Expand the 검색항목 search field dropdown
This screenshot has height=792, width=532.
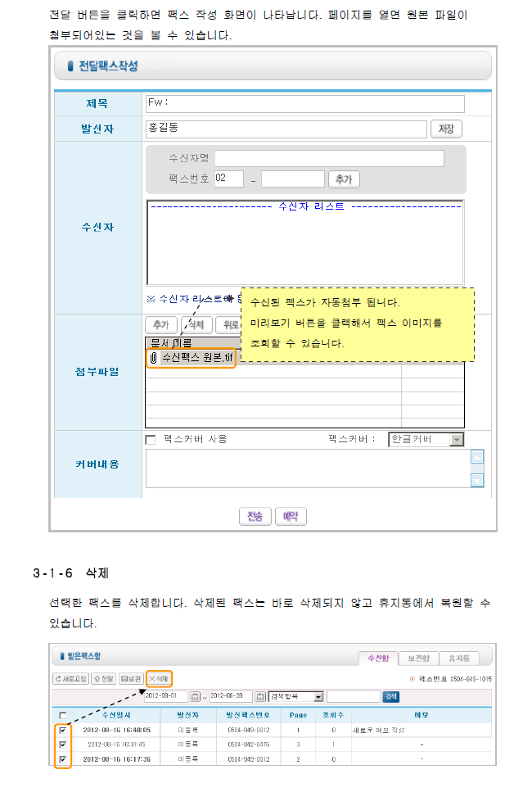318,696
